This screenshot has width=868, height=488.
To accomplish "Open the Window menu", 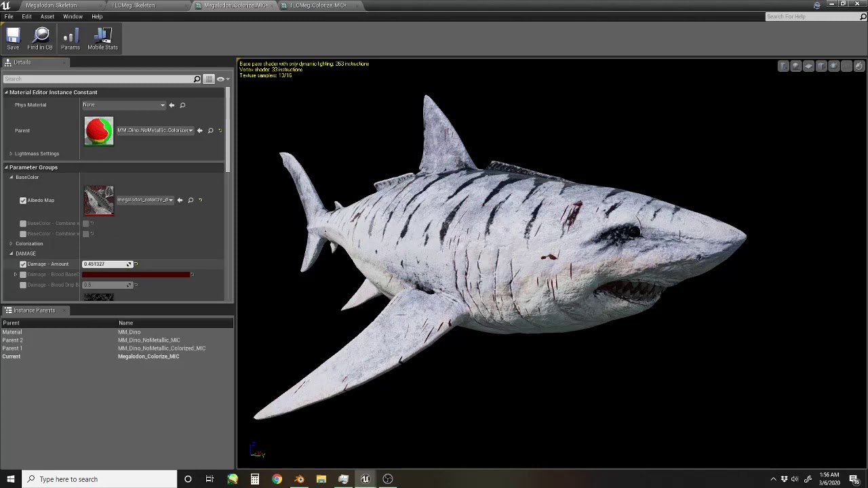I will tap(73, 16).
